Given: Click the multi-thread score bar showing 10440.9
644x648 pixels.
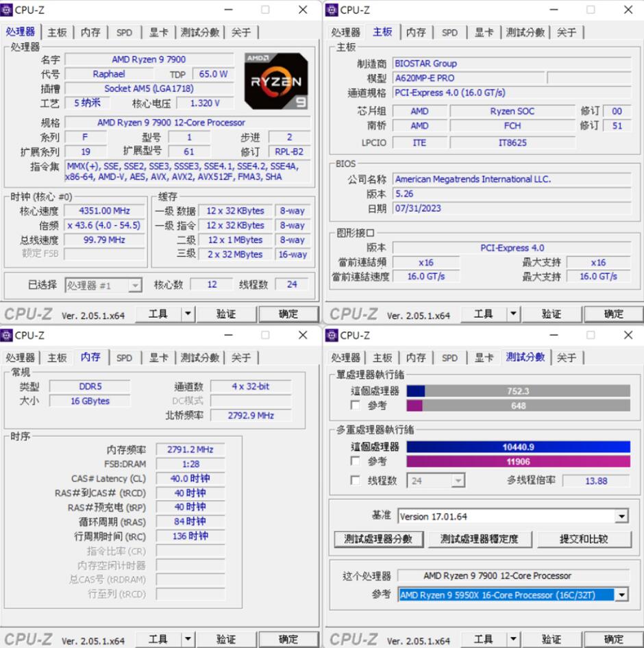Looking at the screenshot, I should [519, 447].
